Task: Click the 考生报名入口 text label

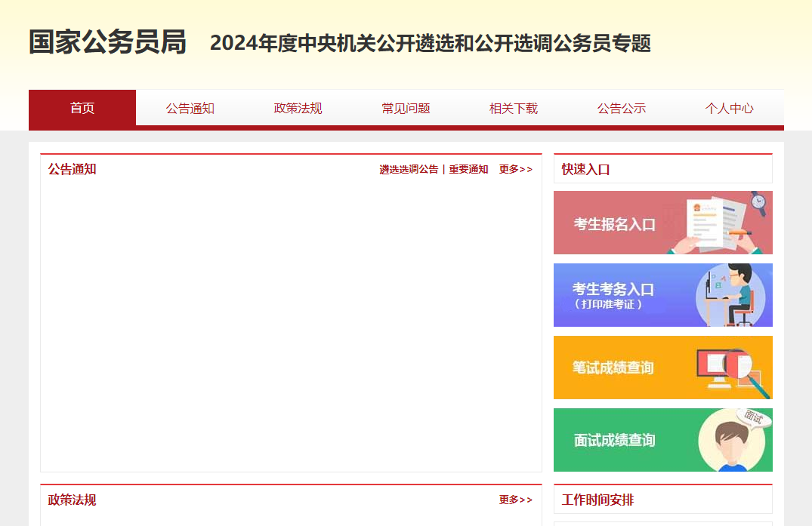Action: point(614,224)
